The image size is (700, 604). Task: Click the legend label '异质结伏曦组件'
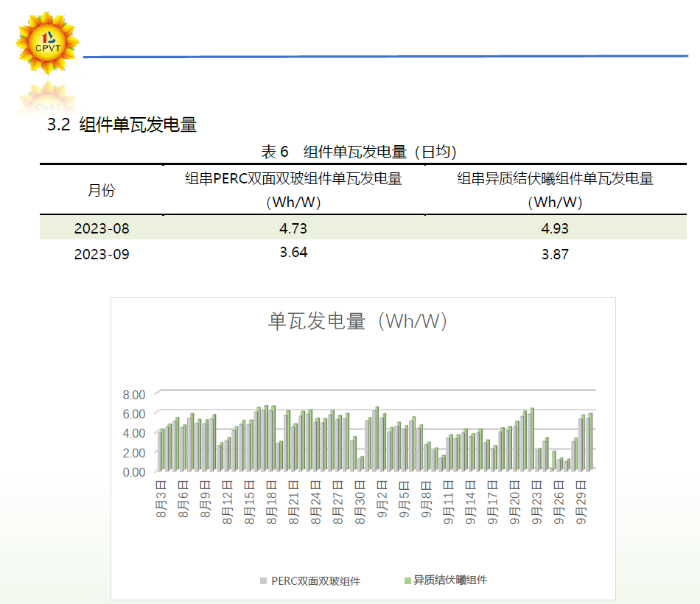tap(450, 580)
